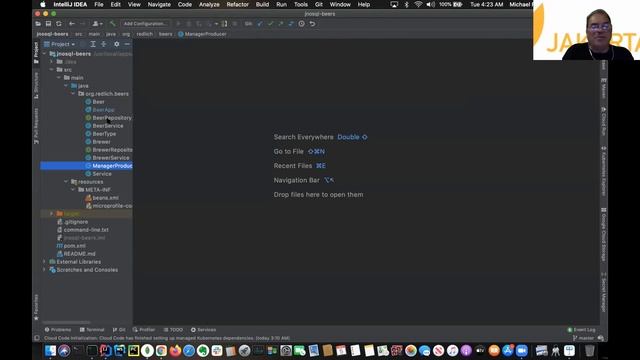
Task: Open the Project view type dropdown
Action: (x=60, y=44)
